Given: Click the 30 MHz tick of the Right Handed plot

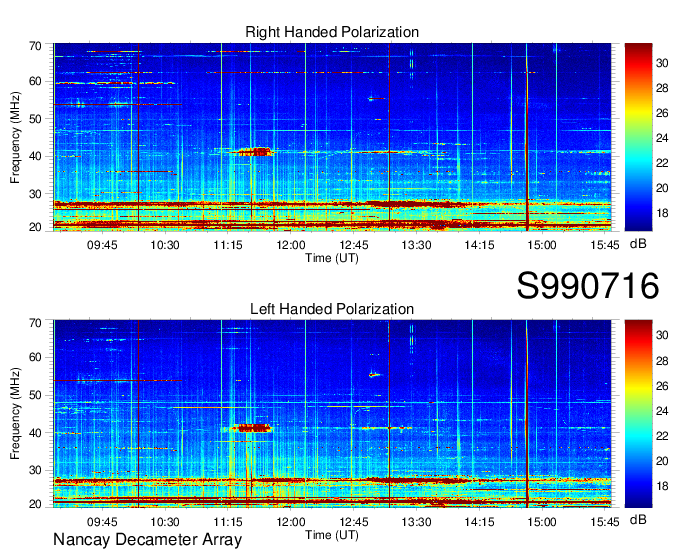Looking at the screenshot, I should click(35, 194).
